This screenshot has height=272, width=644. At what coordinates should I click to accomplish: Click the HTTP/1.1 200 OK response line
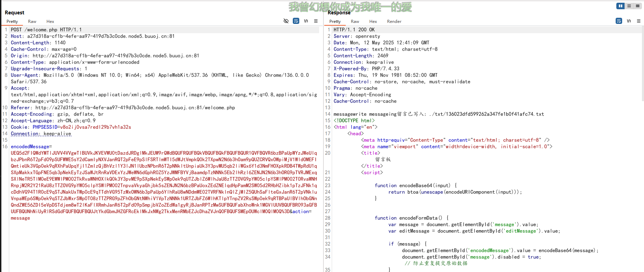[x=354, y=30]
